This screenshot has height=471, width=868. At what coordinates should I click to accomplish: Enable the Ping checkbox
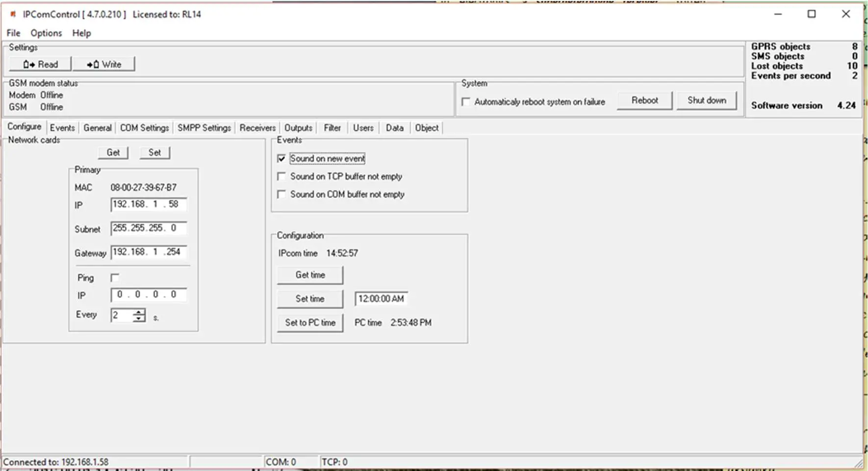(x=114, y=277)
